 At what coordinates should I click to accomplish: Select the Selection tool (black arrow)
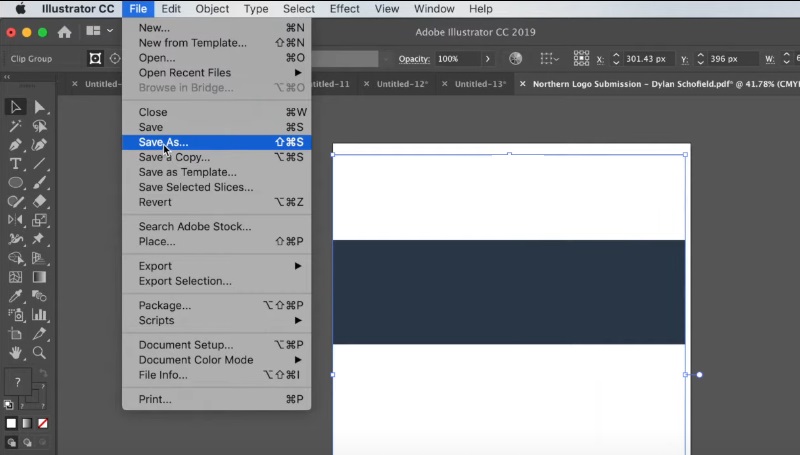pyautogui.click(x=15, y=107)
